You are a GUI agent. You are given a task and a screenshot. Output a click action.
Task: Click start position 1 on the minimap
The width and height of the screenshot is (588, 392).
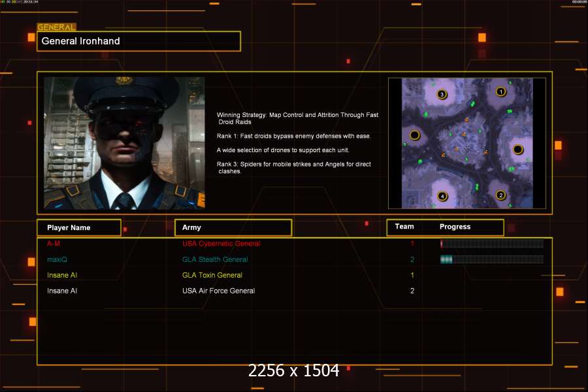pos(500,91)
